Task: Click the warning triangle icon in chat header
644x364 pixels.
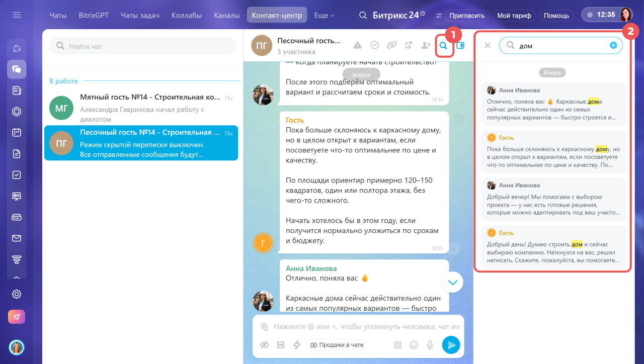Action: click(357, 45)
